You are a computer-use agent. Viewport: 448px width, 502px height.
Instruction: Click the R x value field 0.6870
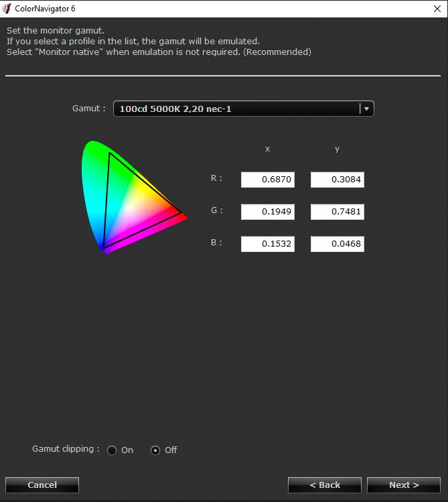pyautogui.click(x=268, y=180)
